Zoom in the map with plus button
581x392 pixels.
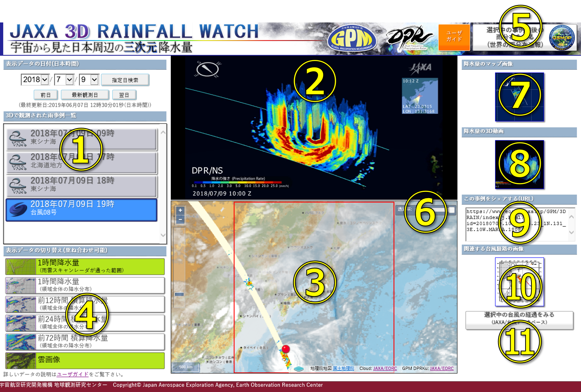click(x=180, y=210)
